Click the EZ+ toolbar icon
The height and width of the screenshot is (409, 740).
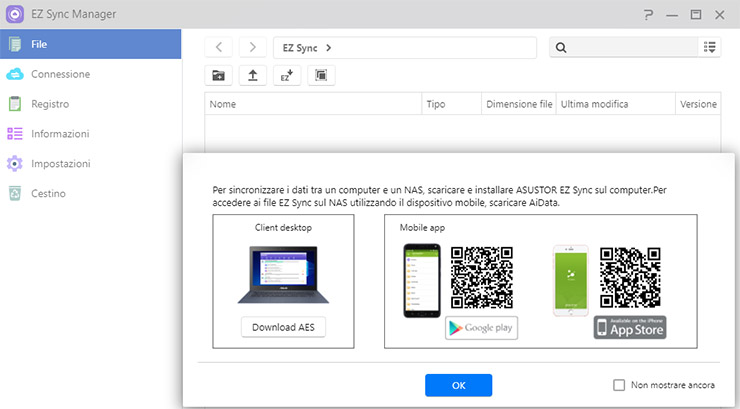click(x=287, y=75)
